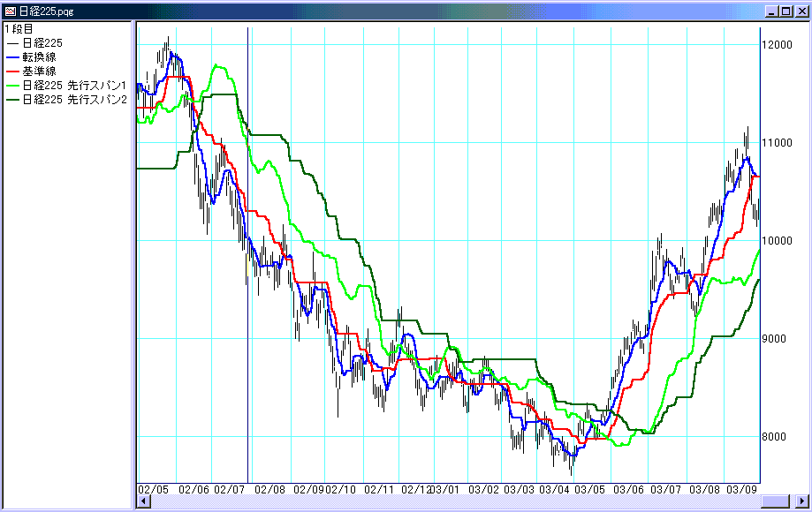This screenshot has height=512, width=812.
Task: Click the scrollbar left arrow button
Action: pyautogui.click(x=142, y=501)
